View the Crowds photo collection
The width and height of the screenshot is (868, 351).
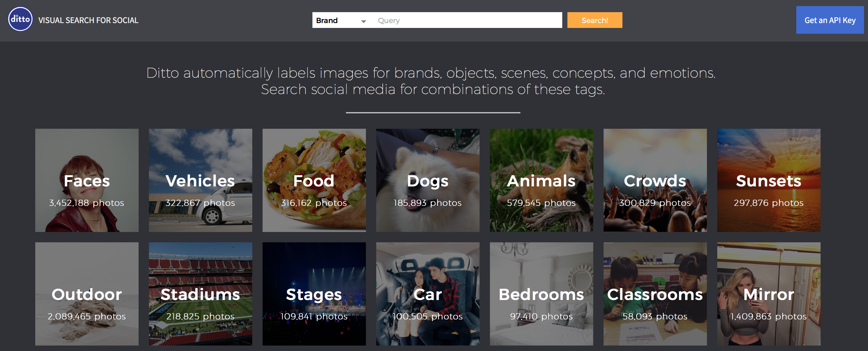(655, 180)
